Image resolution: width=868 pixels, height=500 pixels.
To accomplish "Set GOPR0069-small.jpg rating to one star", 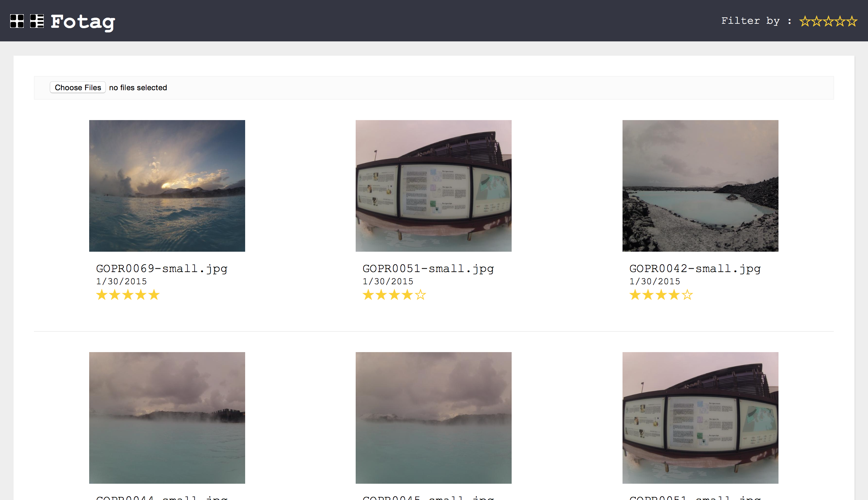I will coord(102,295).
